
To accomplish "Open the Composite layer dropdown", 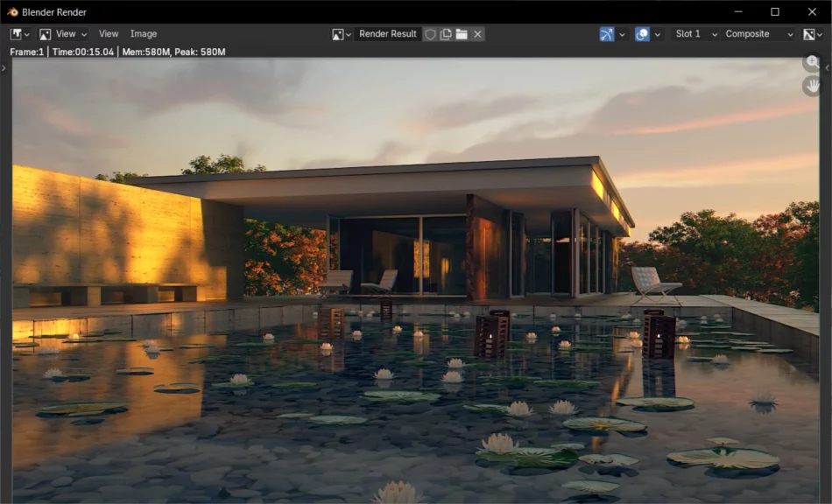I will 758,34.
